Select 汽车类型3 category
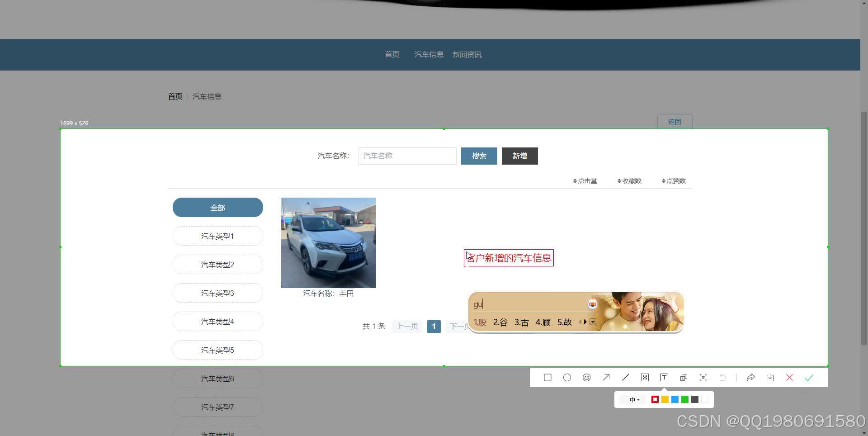 [x=217, y=293]
